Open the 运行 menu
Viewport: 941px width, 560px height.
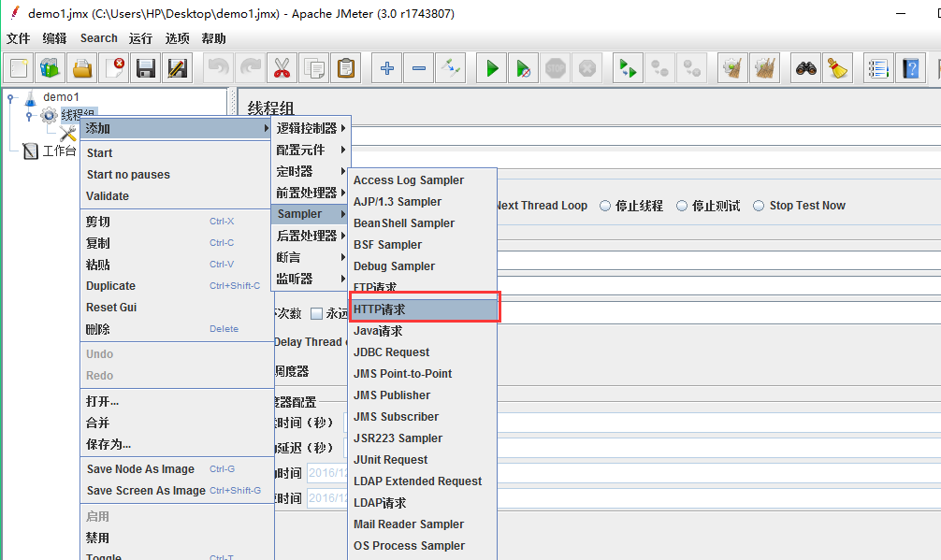click(x=140, y=38)
